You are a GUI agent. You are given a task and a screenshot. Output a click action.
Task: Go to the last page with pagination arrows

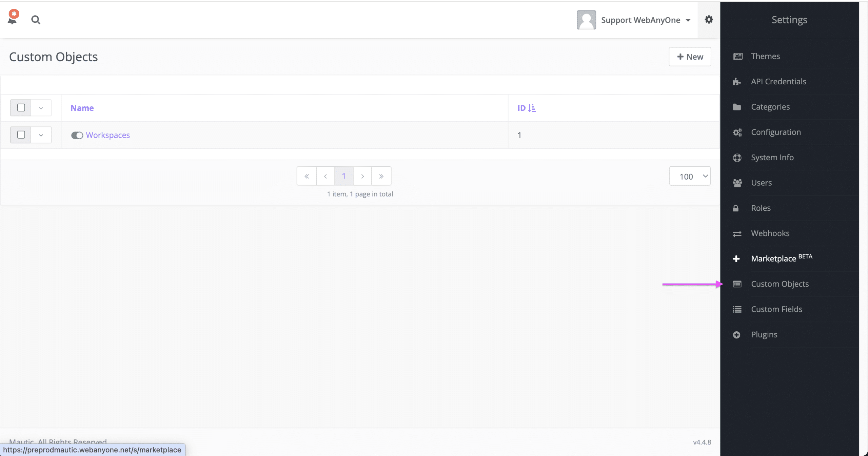coord(382,176)
